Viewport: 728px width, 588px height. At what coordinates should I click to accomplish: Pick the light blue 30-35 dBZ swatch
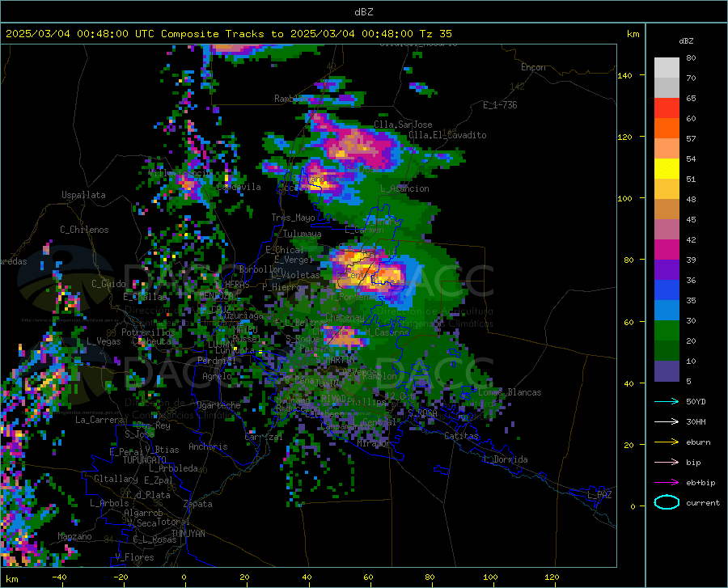pyautogui.click(x=667, y=311)
